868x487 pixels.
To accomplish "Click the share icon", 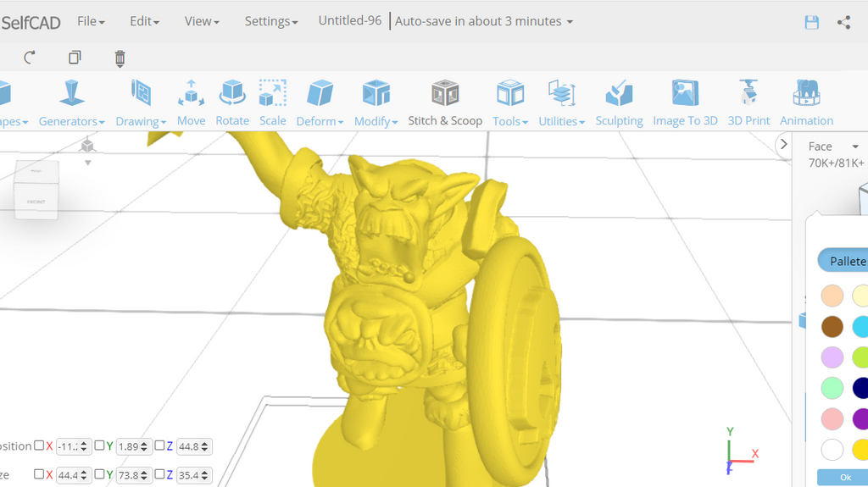I will click(x=843, y=22).
